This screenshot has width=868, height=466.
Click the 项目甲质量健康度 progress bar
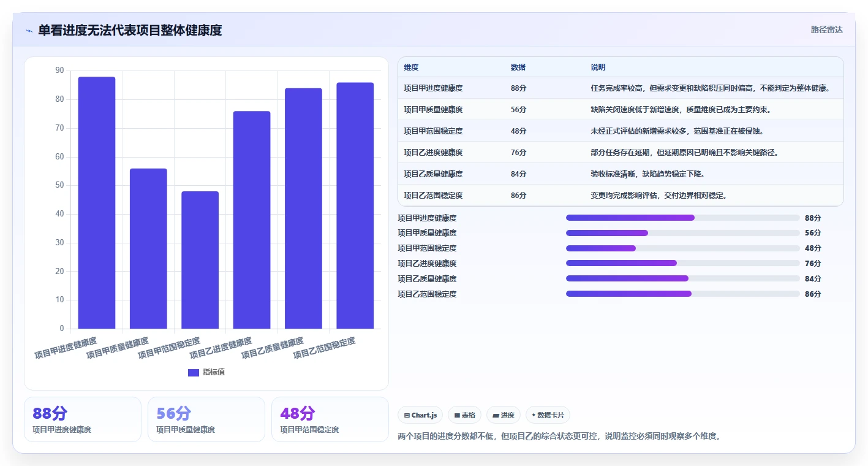[683, 233]
